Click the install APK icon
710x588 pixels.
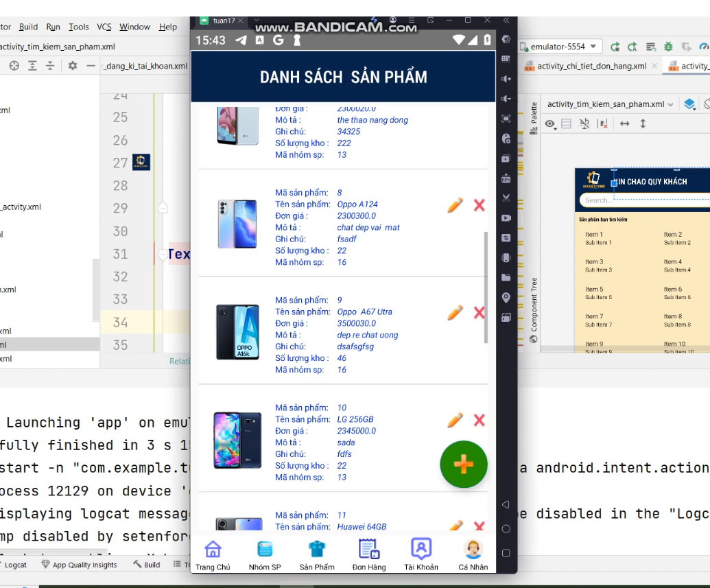click(506, 178)
